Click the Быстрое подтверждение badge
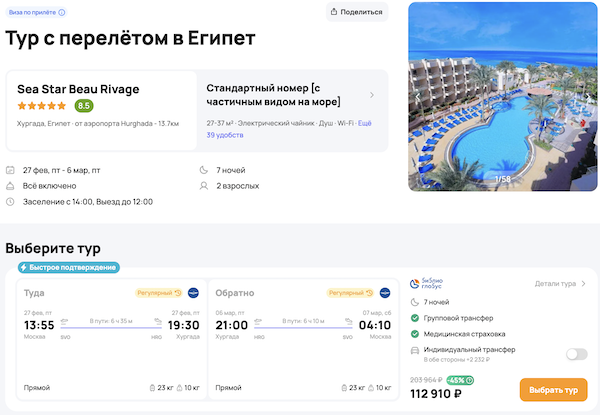Viewport: 600px width, 415px height. tap(68, 267)
